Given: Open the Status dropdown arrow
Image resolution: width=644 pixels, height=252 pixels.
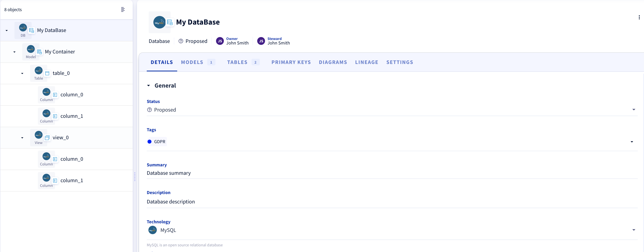Looking at the screenshot, I should 633,110.
